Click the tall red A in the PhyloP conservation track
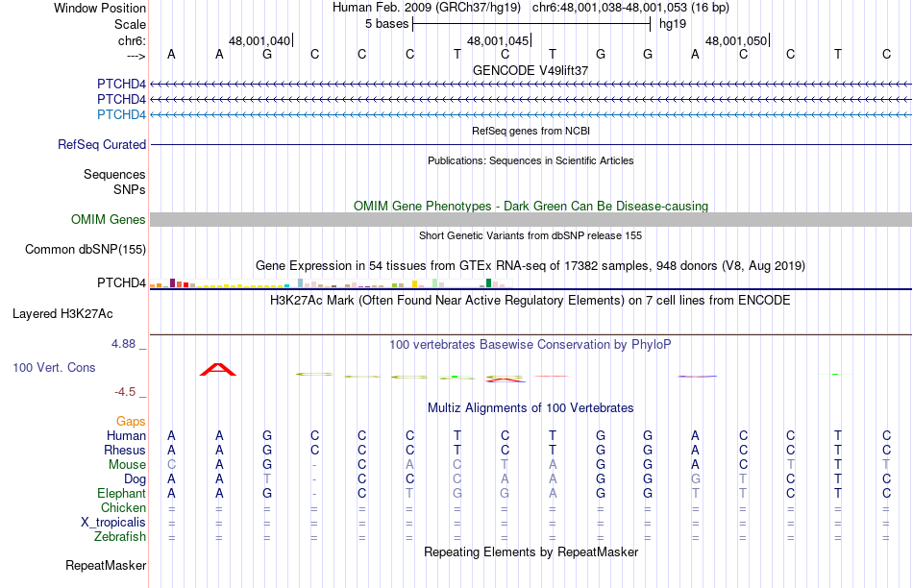The height and width of the screenshot is (588, 913). (x=218, y=370)
